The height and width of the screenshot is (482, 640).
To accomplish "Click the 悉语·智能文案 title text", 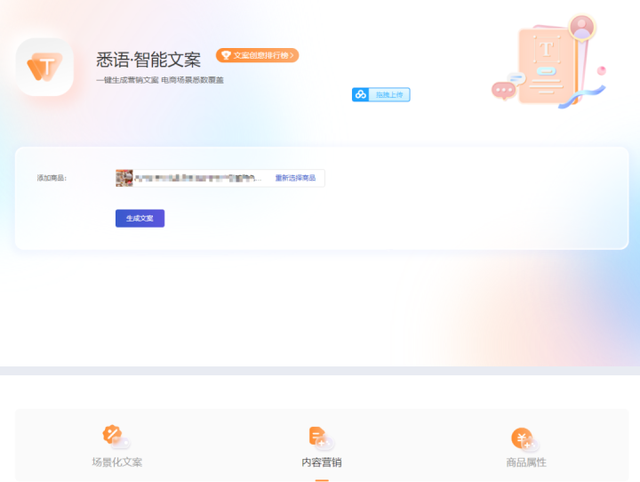I will tap(148, 60).
